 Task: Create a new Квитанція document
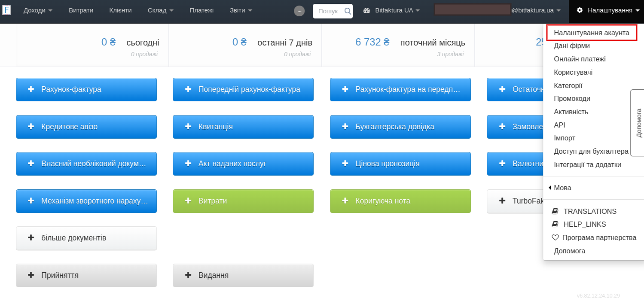243,127
